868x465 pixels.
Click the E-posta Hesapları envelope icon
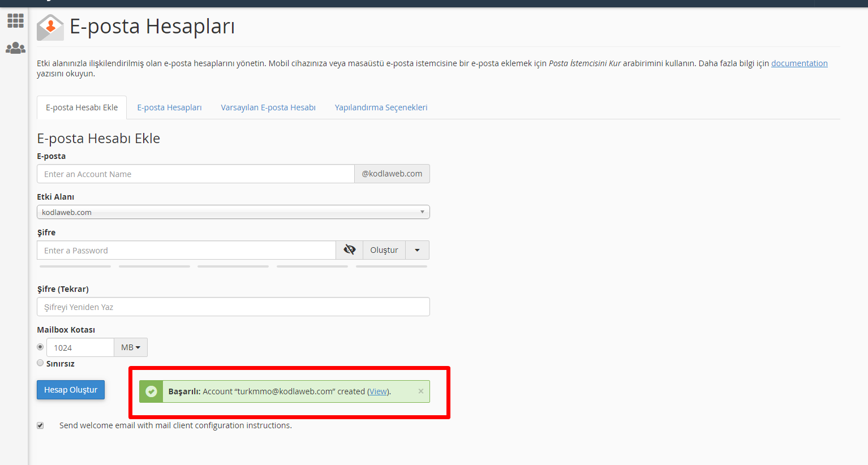[x=50, y=27]
